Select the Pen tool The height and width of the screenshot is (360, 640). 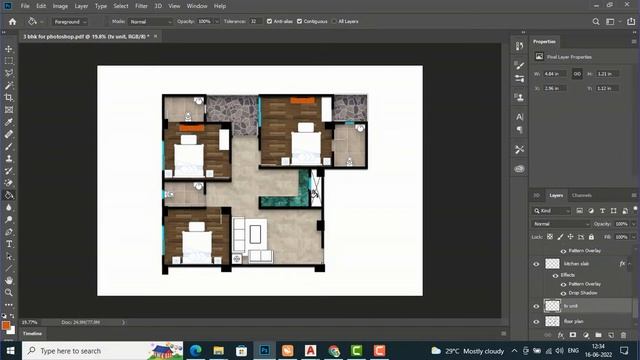click(9, 232)
